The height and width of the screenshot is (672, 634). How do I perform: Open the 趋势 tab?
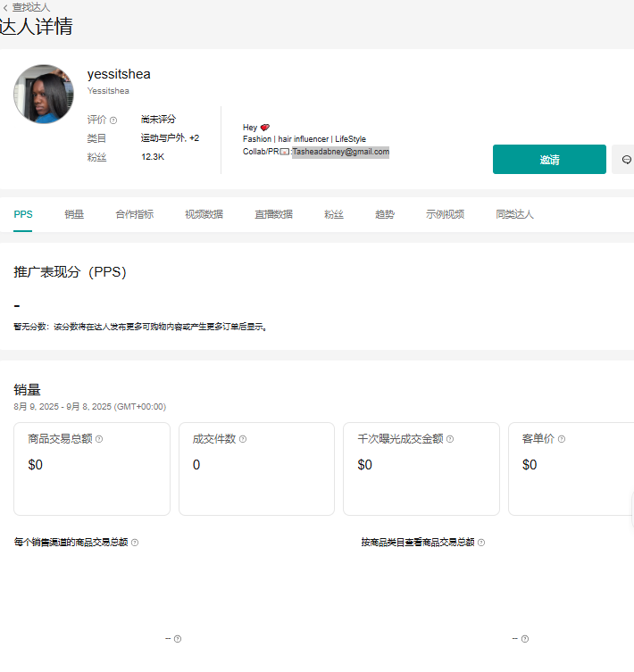click(x=385, y=214)
